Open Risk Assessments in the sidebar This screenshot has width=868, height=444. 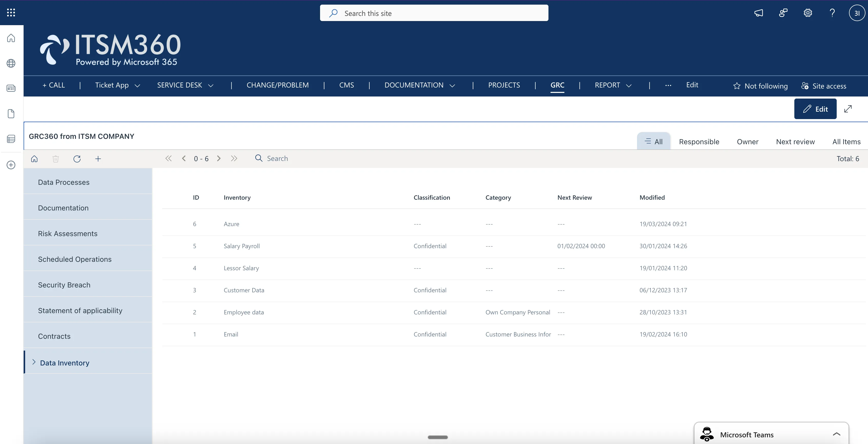tap(68, 234)
